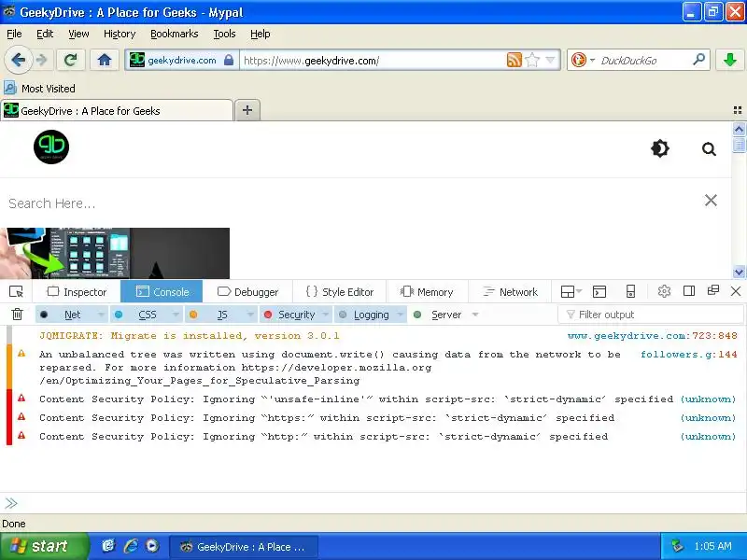
Task: Toggle the Server console filter
Action: click(x=439, y=315)
